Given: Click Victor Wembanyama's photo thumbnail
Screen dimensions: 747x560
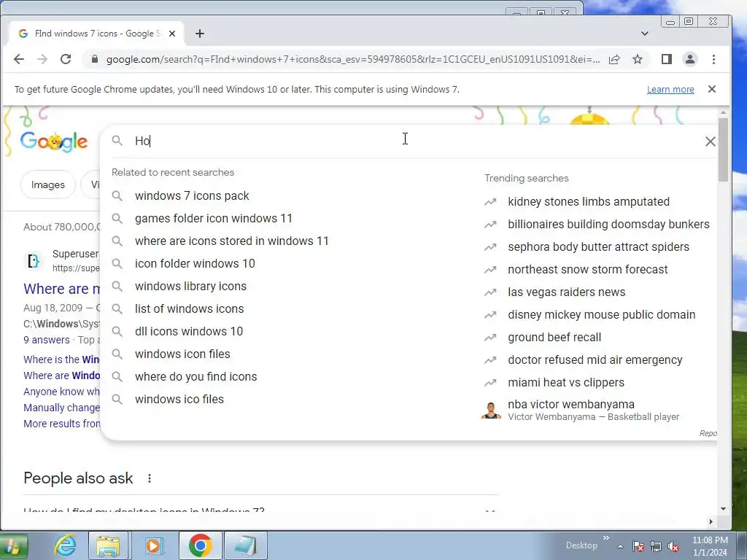Looking at the screenshot, I should [x=491, y=410].
